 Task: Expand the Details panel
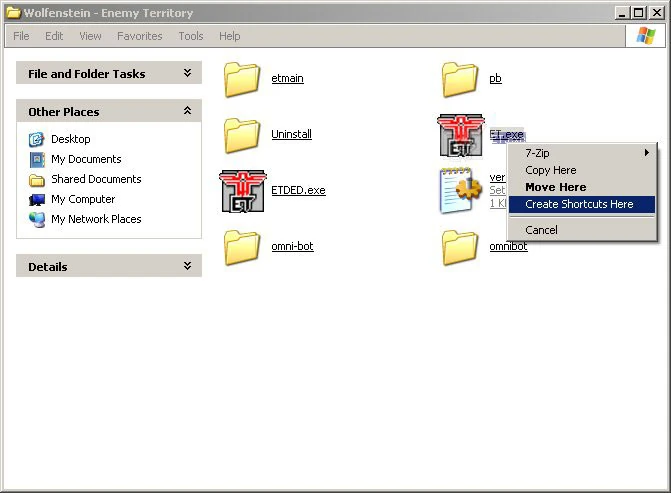[x=187, y=266]
